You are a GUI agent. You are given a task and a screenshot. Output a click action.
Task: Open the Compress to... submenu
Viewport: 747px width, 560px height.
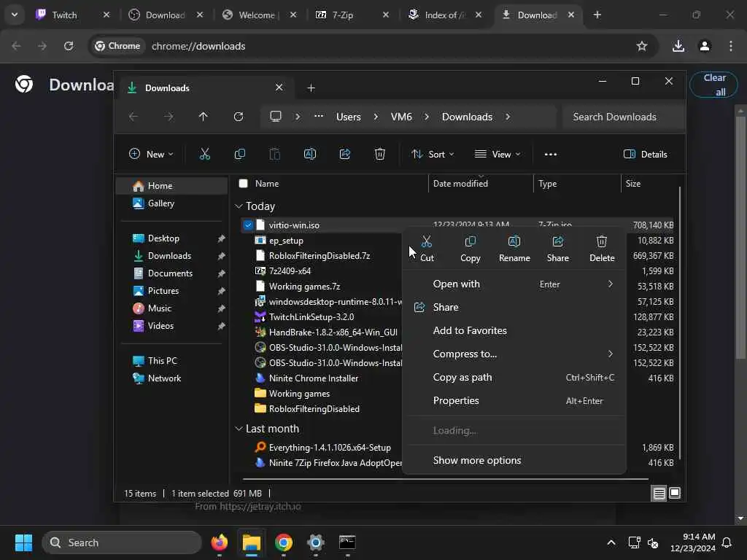514,354
